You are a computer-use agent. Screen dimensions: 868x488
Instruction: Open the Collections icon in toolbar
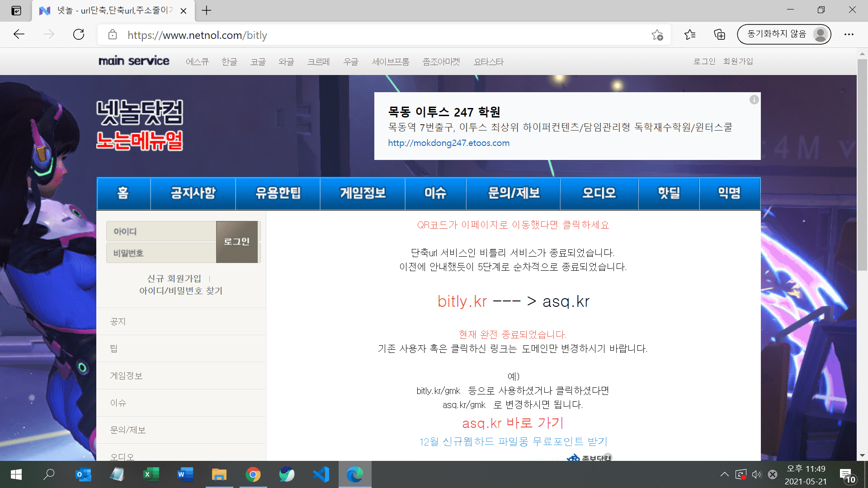pyautogui.click(x=719, y=35)
